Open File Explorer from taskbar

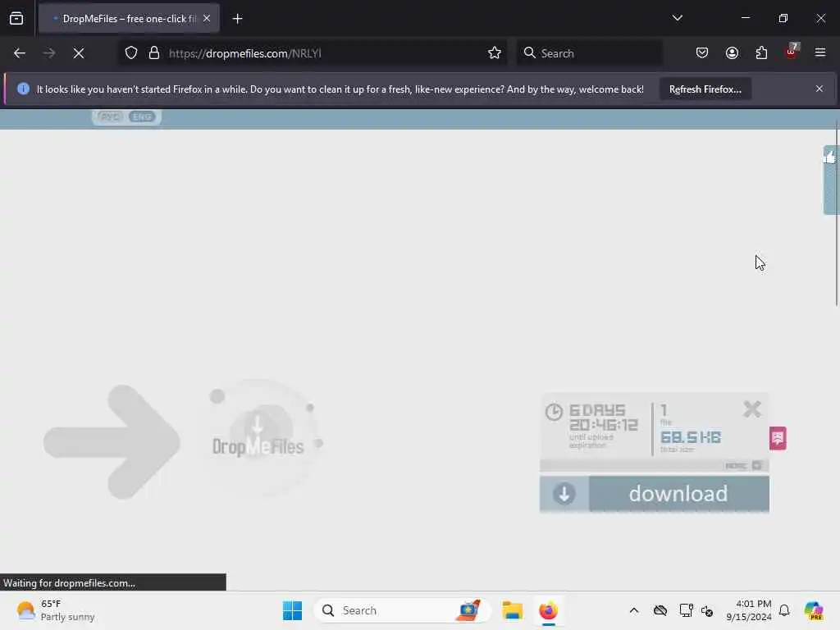(x=512, y=610)
